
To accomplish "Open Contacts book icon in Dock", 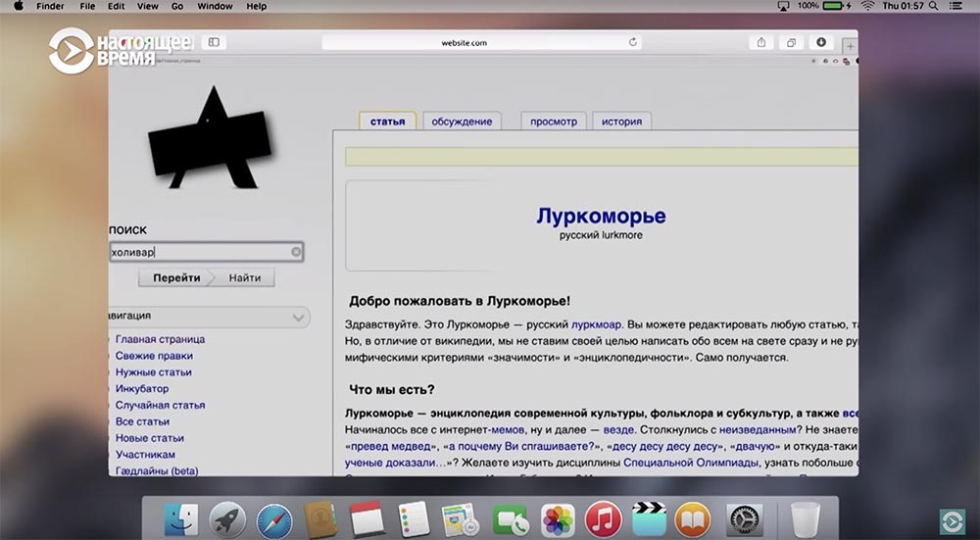I will [320, 518].
